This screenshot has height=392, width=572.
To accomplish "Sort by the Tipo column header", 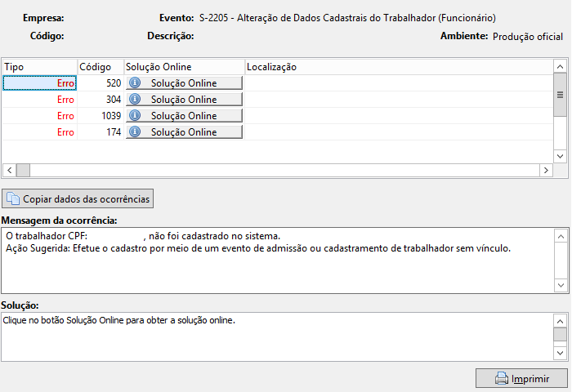I will click(40, 67).
